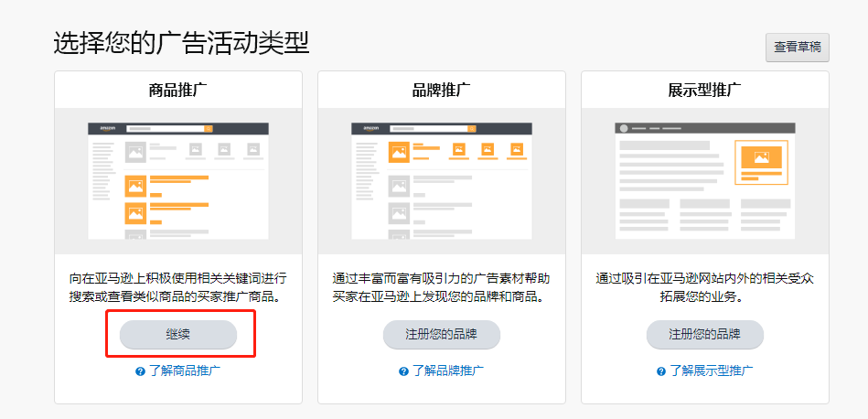This screenshot has width=868, height=419.
Task: Click the 品牌推广 card title
Action: pos(441,91)
